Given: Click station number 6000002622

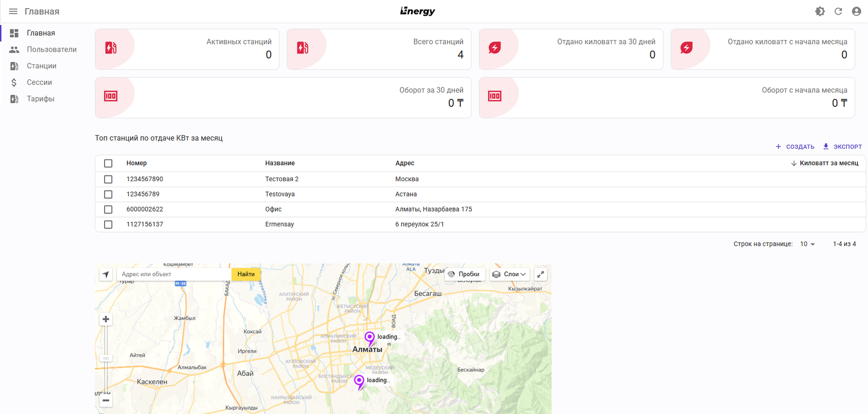Looking at the screenshot, I should [x=145, y=209].
